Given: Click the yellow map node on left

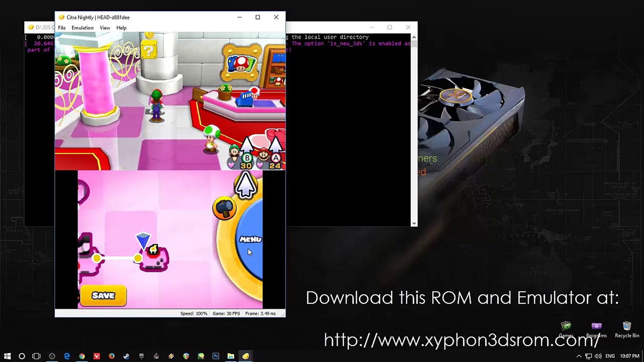Looking at the screenshot, I should 97,258.
